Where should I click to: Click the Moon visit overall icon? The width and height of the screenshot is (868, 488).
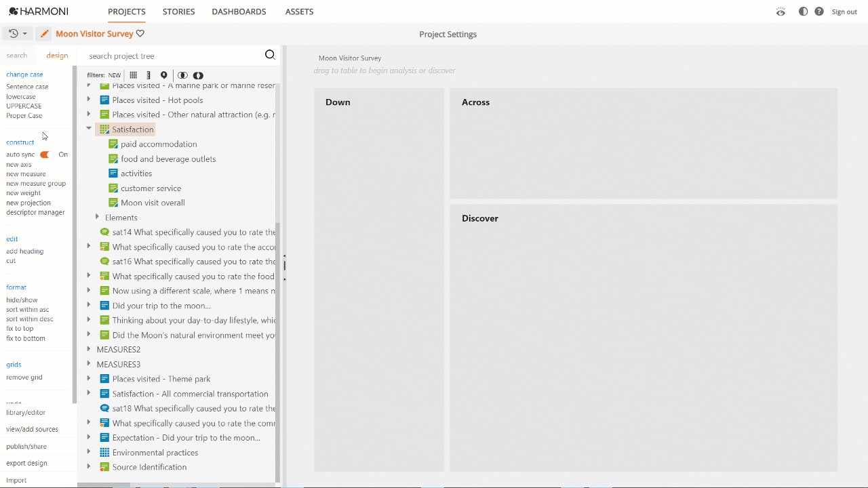pyautogui.click(x=114, y=203)
